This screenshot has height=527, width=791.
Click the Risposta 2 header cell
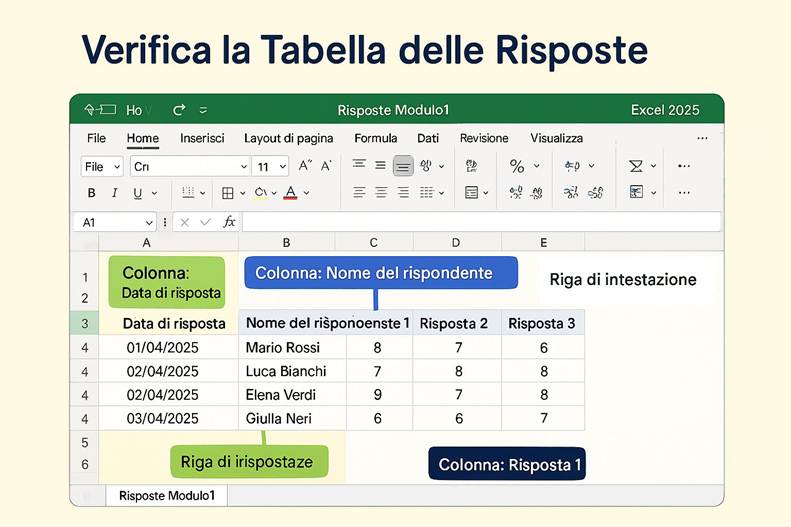pos(457,323)
